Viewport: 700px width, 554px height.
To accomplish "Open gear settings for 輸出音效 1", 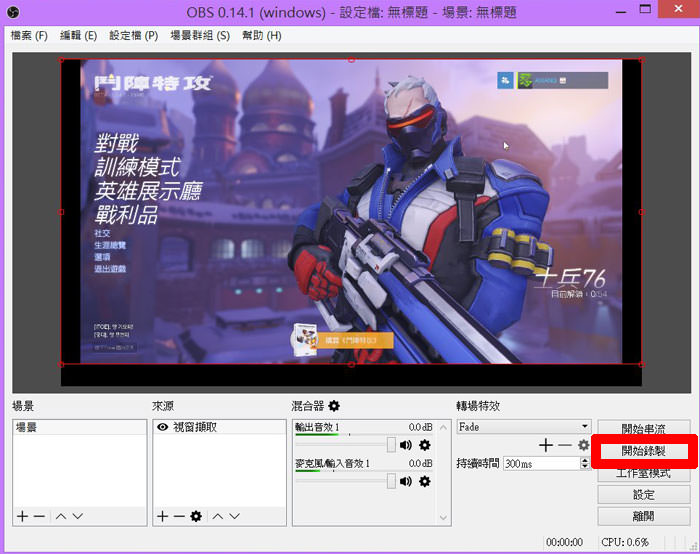I will (425, 445).
